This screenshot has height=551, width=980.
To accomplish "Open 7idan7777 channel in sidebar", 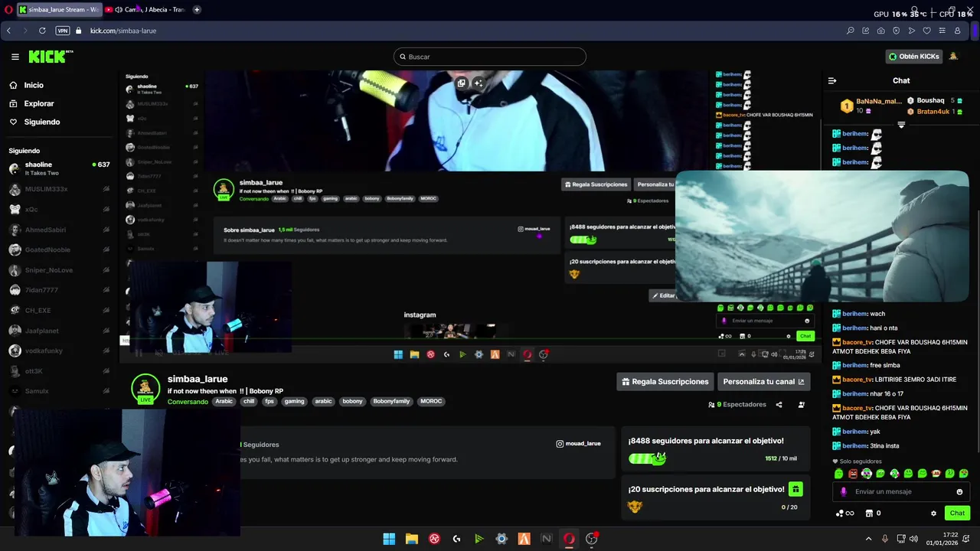I will pos(59,290).
